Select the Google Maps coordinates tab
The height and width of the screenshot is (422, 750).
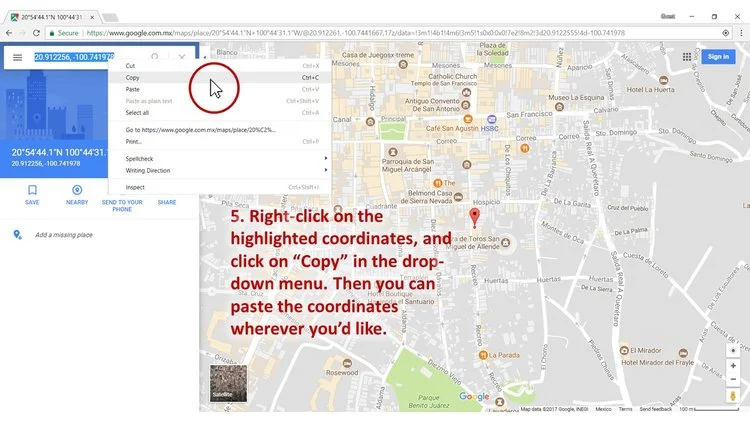[50, 17]
